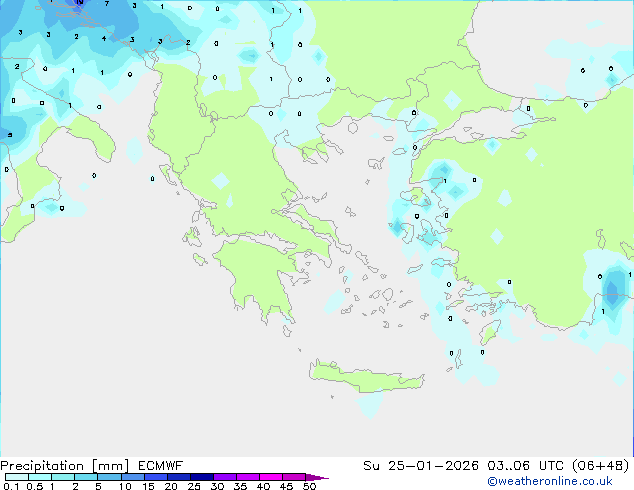634x490 pixels.
Task: Select the legend swatch between 5 and 10
Action: (109, 477)
